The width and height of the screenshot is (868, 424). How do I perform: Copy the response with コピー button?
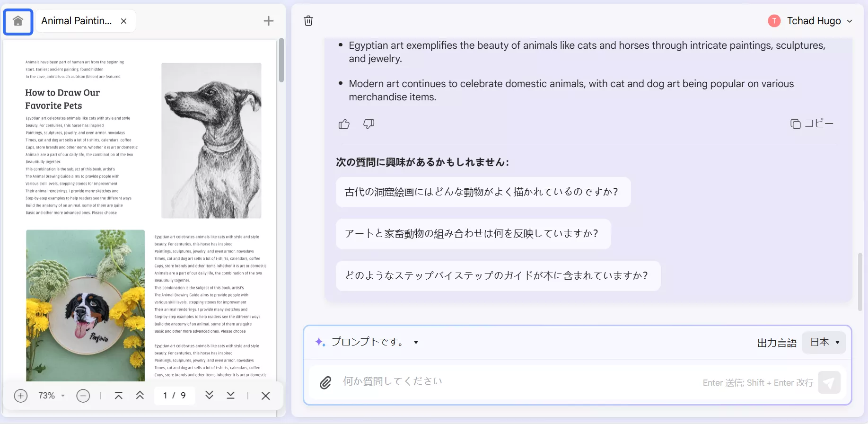(812, 124)
